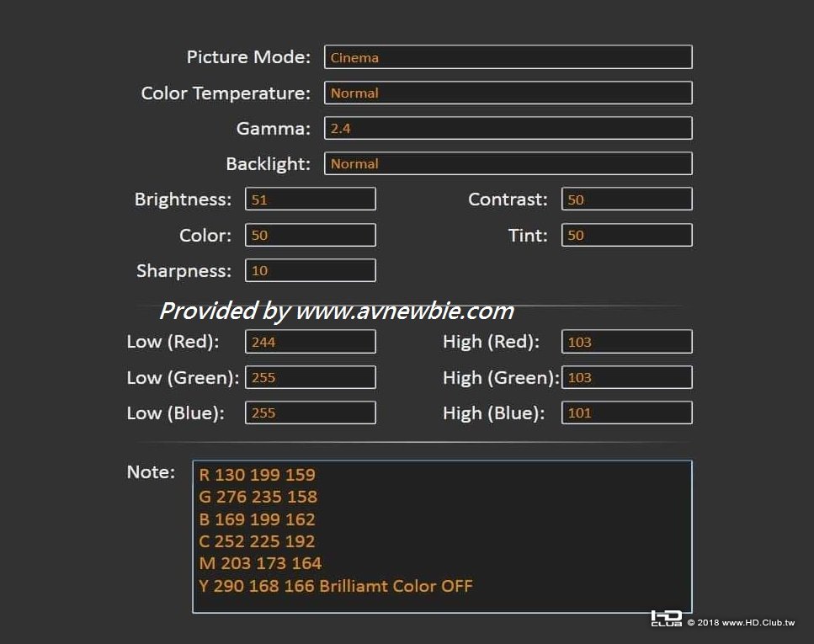
Task: Click the 'Sharpness:' label
Action: (x=184, y=271)
